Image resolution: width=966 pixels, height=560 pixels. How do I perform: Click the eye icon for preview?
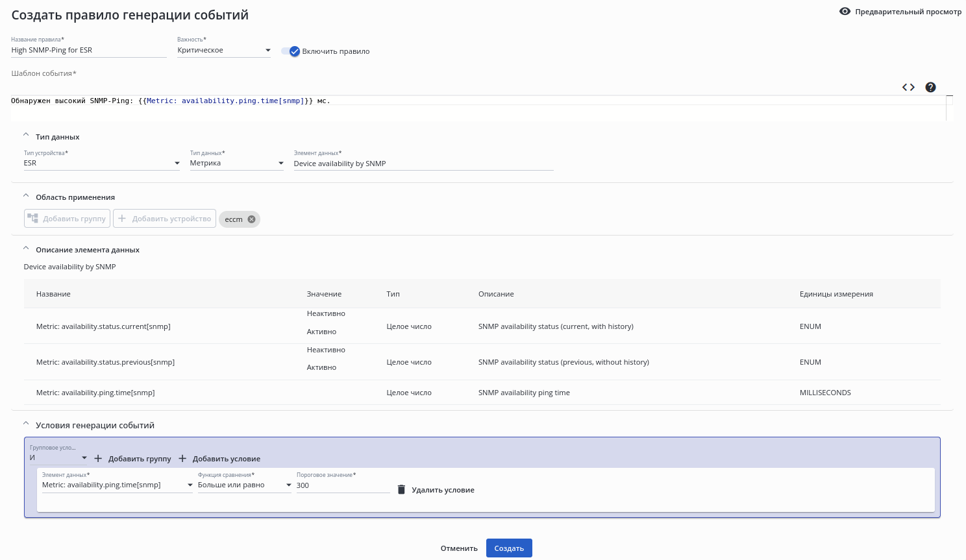(x=845, y=12)
